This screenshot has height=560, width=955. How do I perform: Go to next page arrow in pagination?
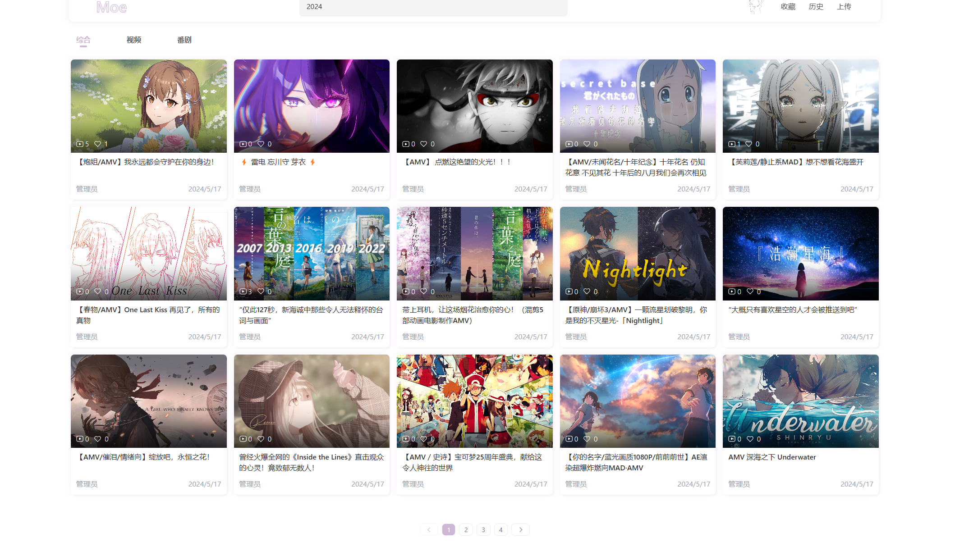(x=521, y=530)
